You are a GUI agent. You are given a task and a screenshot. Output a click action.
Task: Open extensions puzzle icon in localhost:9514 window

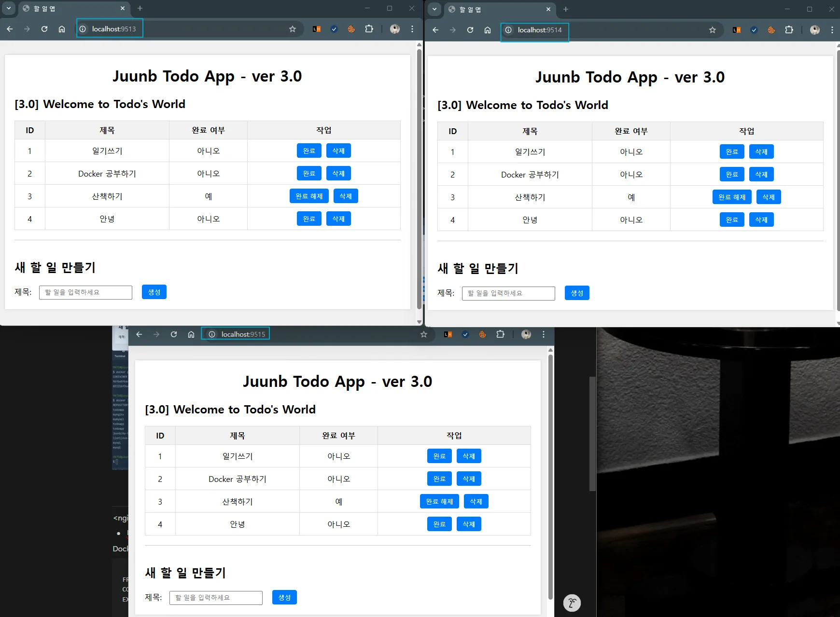click(789, 30)
